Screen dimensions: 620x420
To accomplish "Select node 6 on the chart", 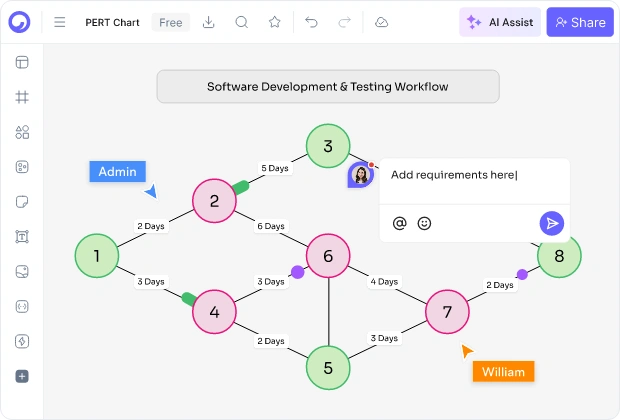I will 328,256.
